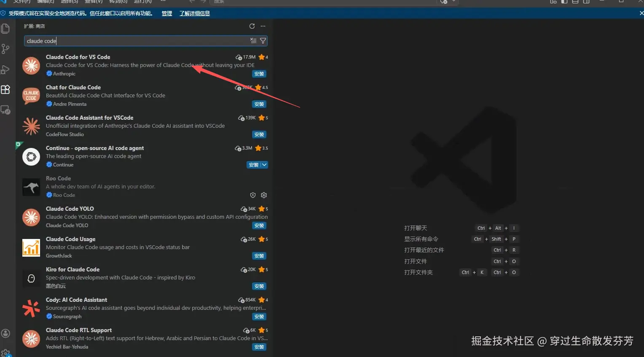The width and height of the screenshot is (644, 357).
Task: Click the Roo Code trust shield icon
Action: [253, 195]
